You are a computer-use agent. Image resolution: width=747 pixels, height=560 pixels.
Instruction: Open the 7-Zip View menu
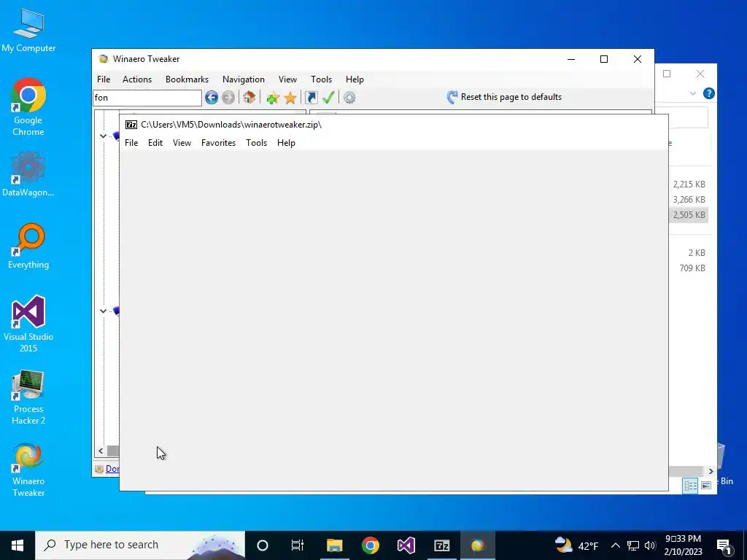182,143
